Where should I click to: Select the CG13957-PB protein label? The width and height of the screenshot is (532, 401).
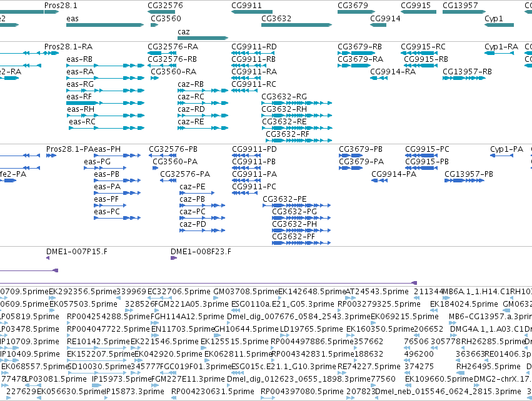click(469, 174)
